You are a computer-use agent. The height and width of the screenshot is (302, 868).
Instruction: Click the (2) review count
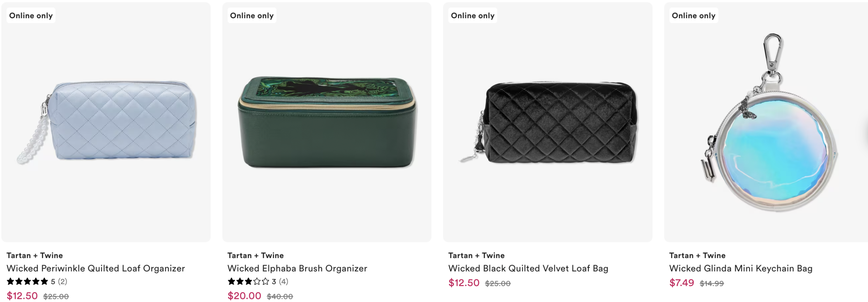click(62, 281)
